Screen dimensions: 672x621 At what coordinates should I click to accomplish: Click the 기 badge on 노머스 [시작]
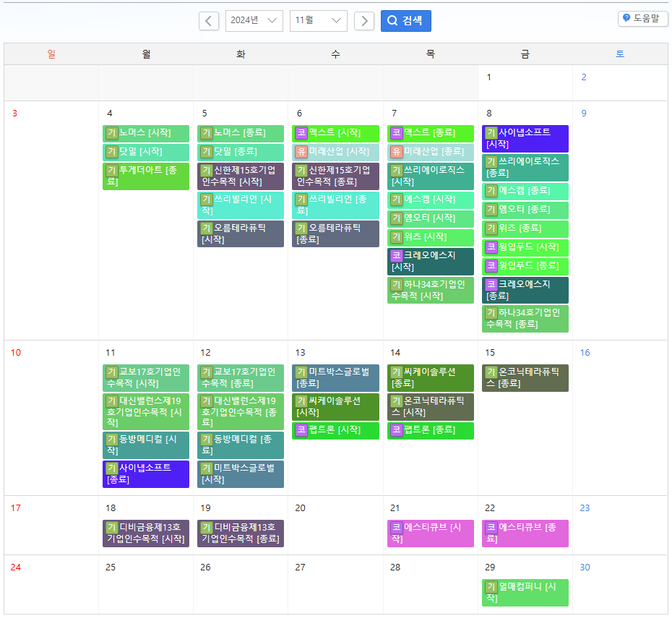112,132
